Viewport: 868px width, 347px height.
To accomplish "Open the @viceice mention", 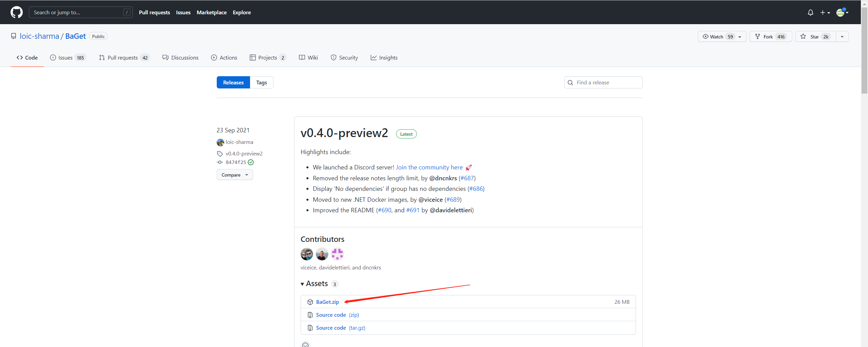I will (x=430, y=199).
